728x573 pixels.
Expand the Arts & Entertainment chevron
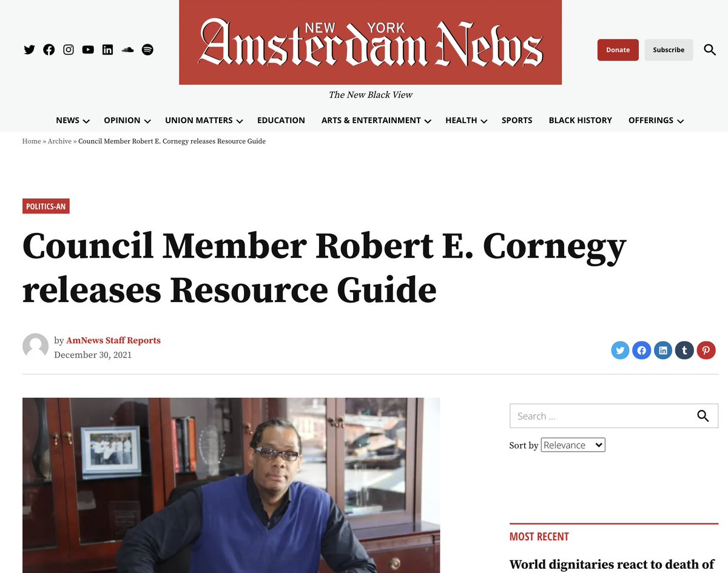428,121
